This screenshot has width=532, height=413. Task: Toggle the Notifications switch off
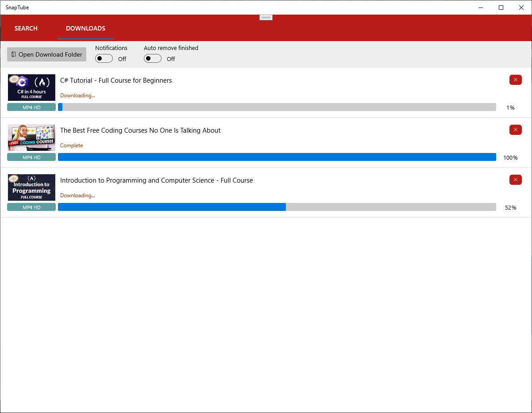click(104, 58)
